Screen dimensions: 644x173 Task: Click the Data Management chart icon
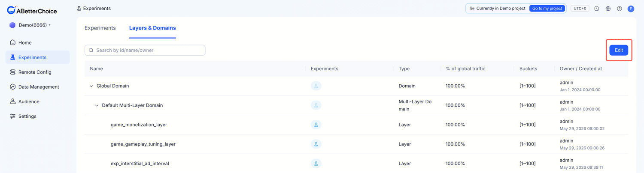click(13, 87)
